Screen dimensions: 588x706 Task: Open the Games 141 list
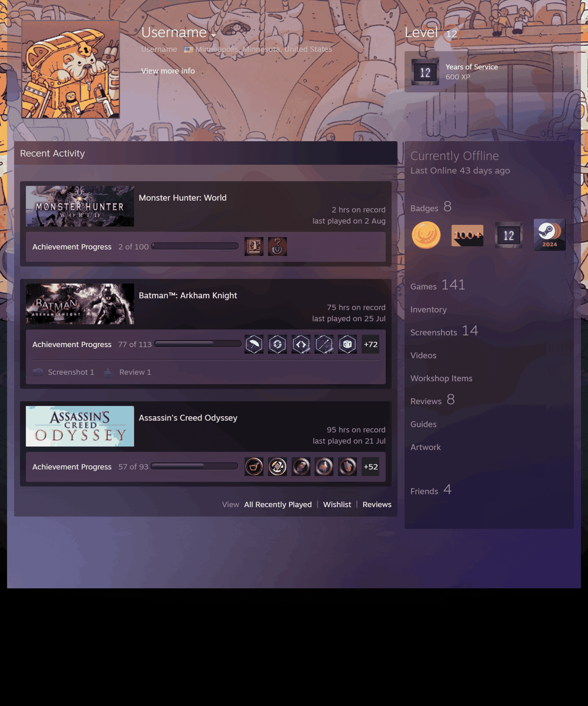coord(438,285)
